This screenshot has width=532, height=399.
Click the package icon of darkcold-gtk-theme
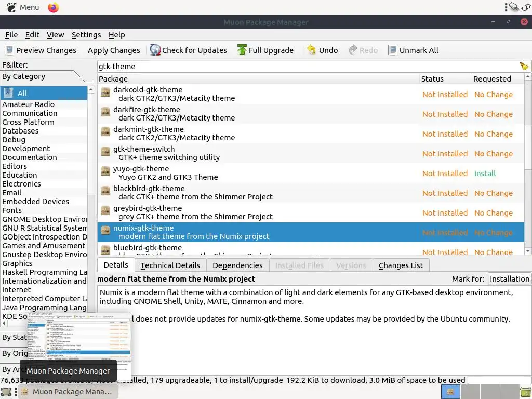(x=105, y=92)
